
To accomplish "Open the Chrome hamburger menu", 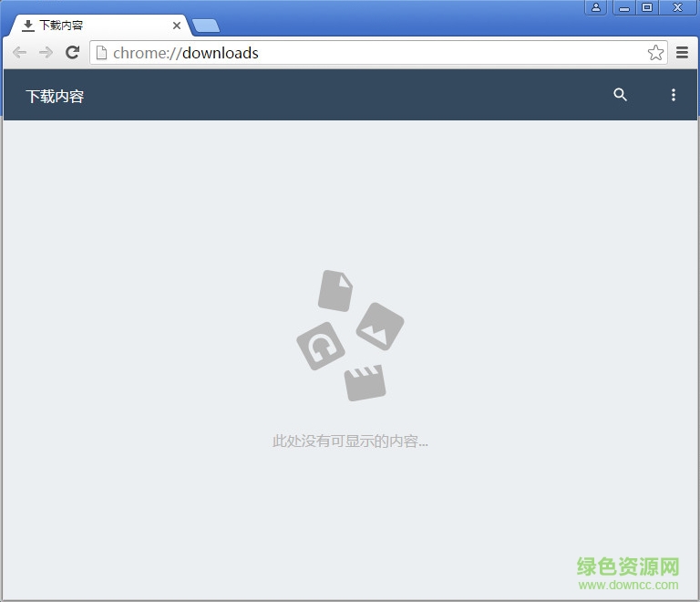I will (x=682, y=53).
